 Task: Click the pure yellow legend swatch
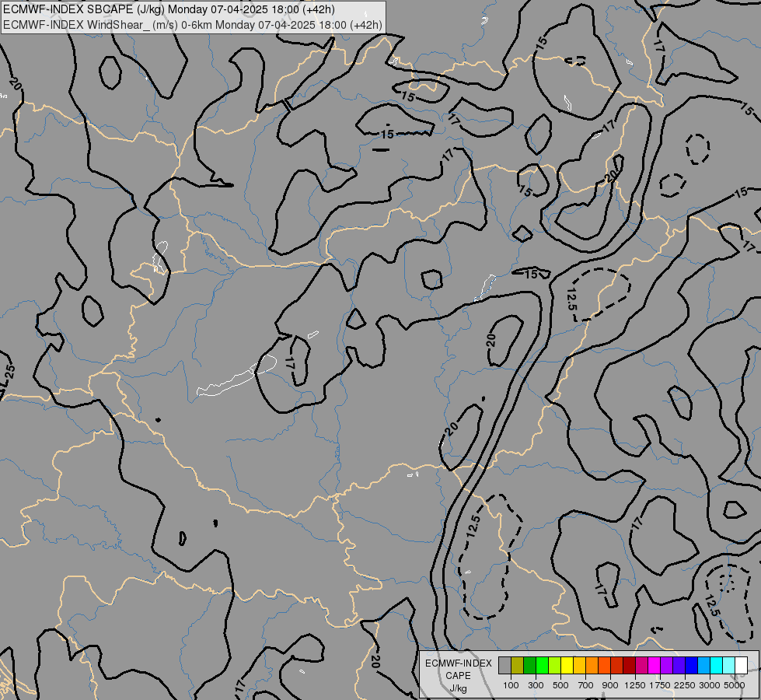(567, 666)
